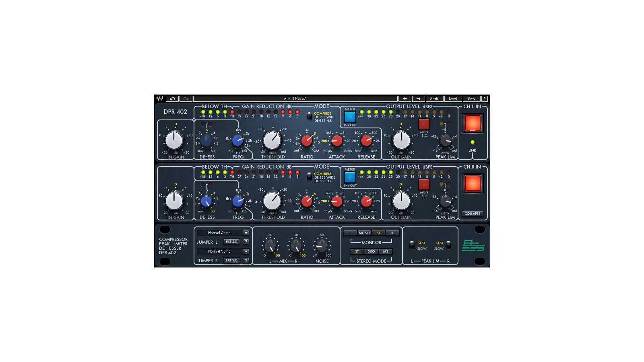Redo the last undone change
644x362 pixels.
pyautogui.click(x=186, y=99)
